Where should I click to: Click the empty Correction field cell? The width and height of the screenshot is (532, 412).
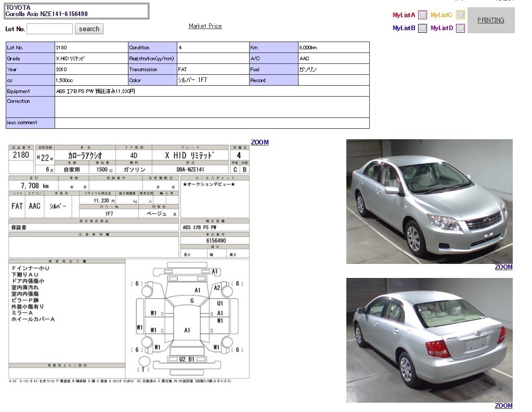[212, 107]
